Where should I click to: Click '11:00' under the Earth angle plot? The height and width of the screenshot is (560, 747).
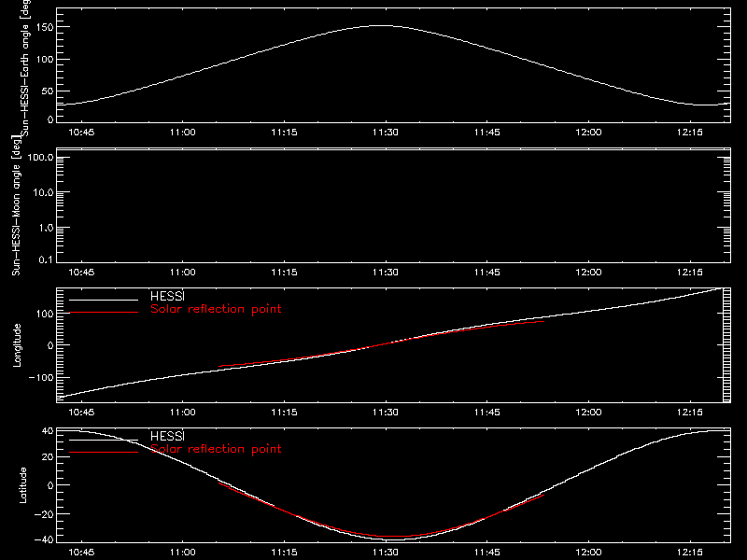point(183,132)
